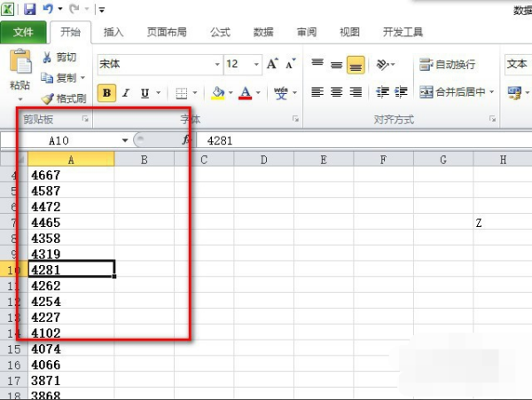Open phonetic guide dropdown arrow
532x400 pixels.
294,92
